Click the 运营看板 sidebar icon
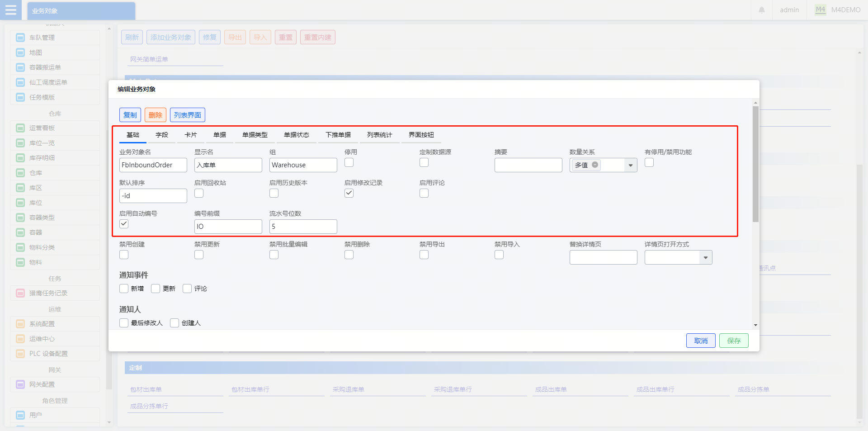The height and width of the screenshot is (431, 868). tap(20, 128)
